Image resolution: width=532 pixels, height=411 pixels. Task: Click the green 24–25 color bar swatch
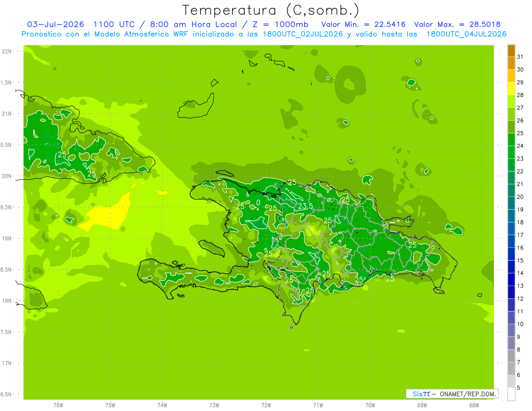[511, 140]
